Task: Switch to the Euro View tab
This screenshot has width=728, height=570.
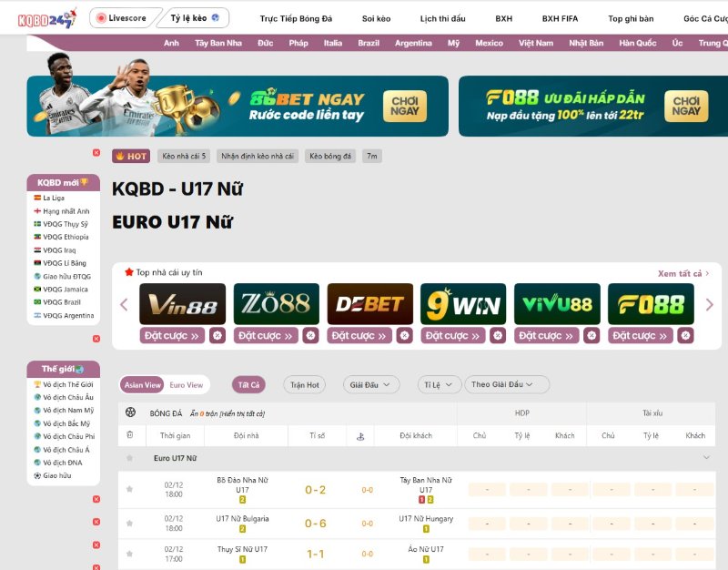Action: click(x=187, y=384)
